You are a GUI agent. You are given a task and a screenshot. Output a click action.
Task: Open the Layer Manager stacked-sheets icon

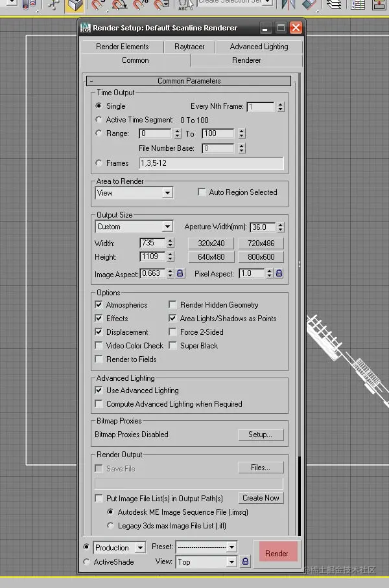click(x=333, y=5)
